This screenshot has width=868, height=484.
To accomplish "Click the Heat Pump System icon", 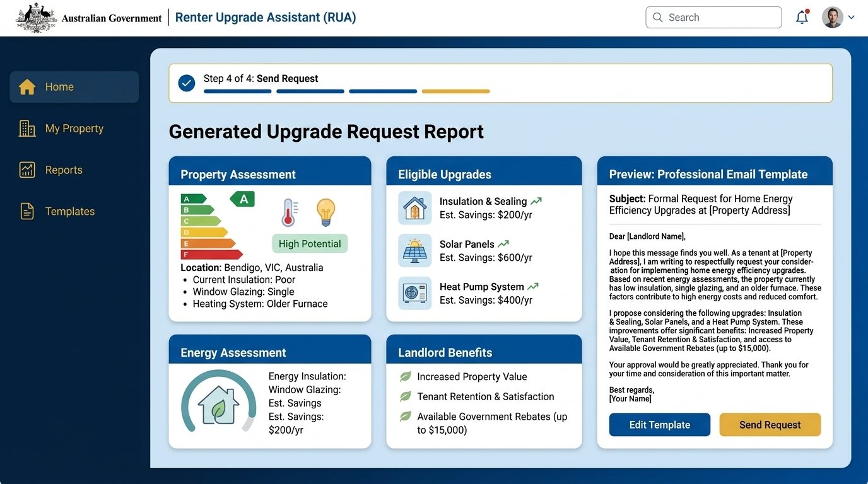I will coord(415,293).
